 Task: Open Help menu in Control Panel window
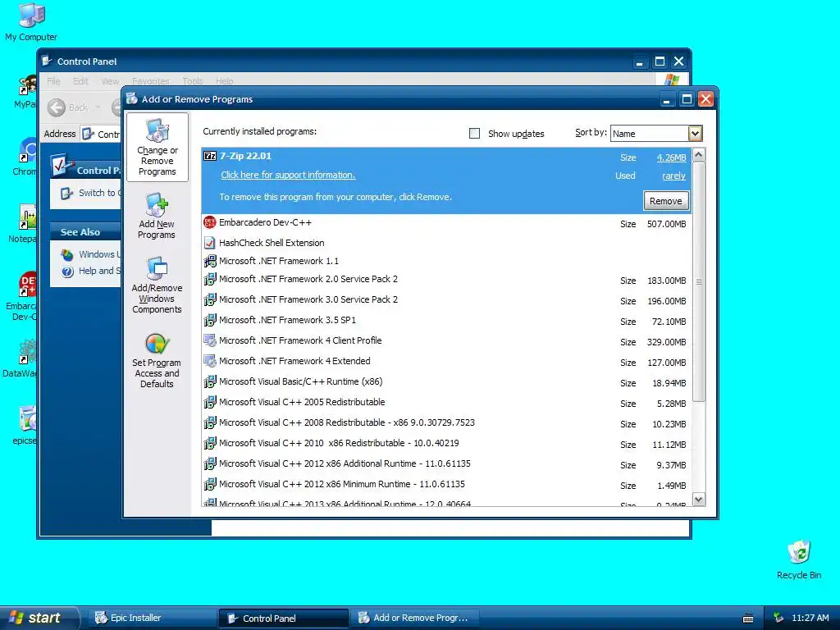coord(225,81)
